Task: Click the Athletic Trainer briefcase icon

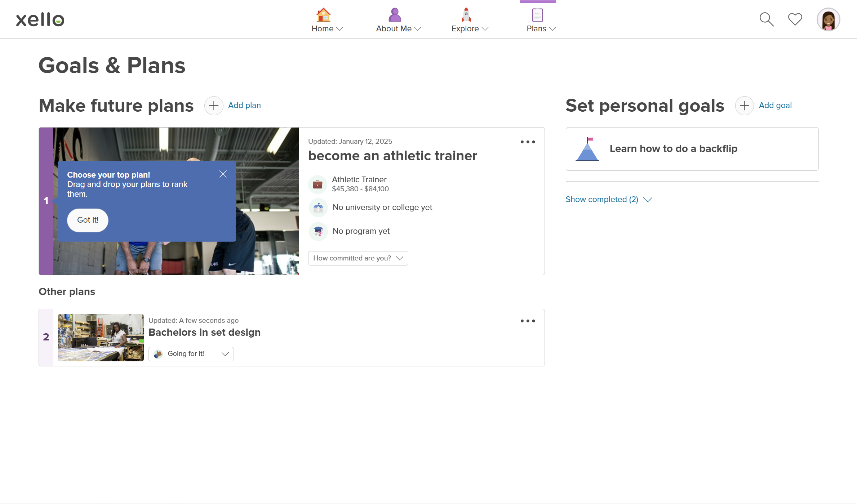Action: [x=318, y=184]
